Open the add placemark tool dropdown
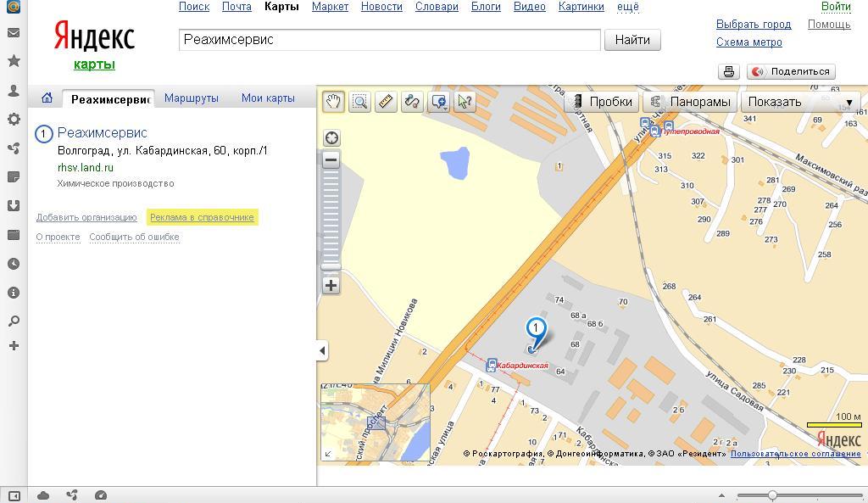The width and height of the screenshot is (868, 503). click(x=439, y=102)
